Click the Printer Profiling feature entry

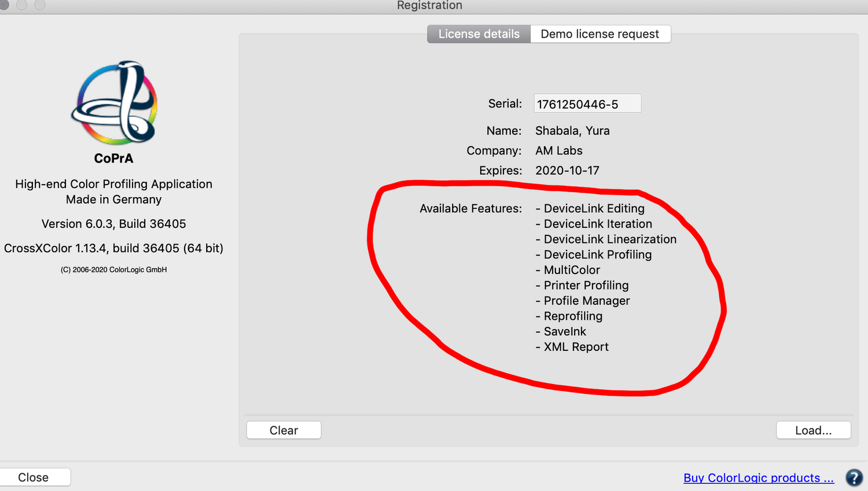[582, 285]
